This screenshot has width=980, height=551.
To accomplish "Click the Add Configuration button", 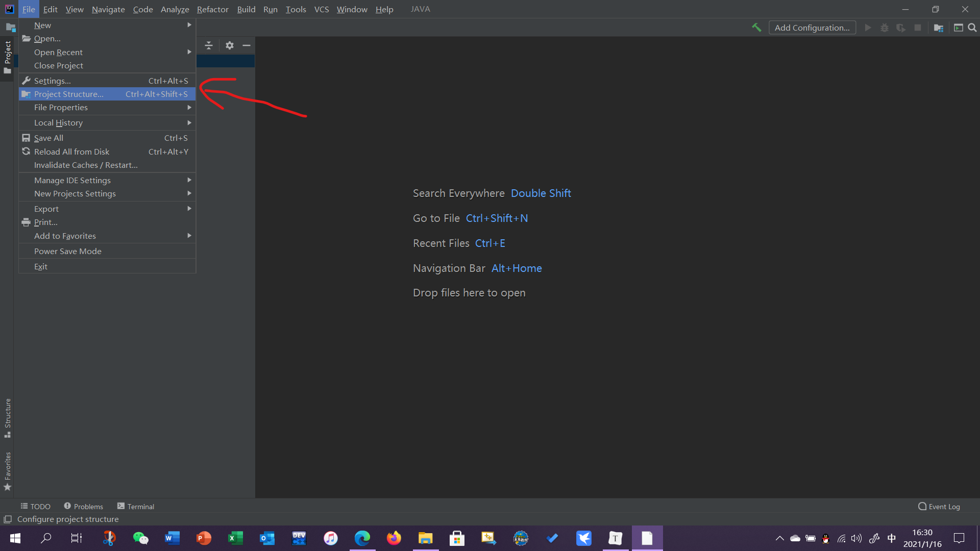I will 812,28.
